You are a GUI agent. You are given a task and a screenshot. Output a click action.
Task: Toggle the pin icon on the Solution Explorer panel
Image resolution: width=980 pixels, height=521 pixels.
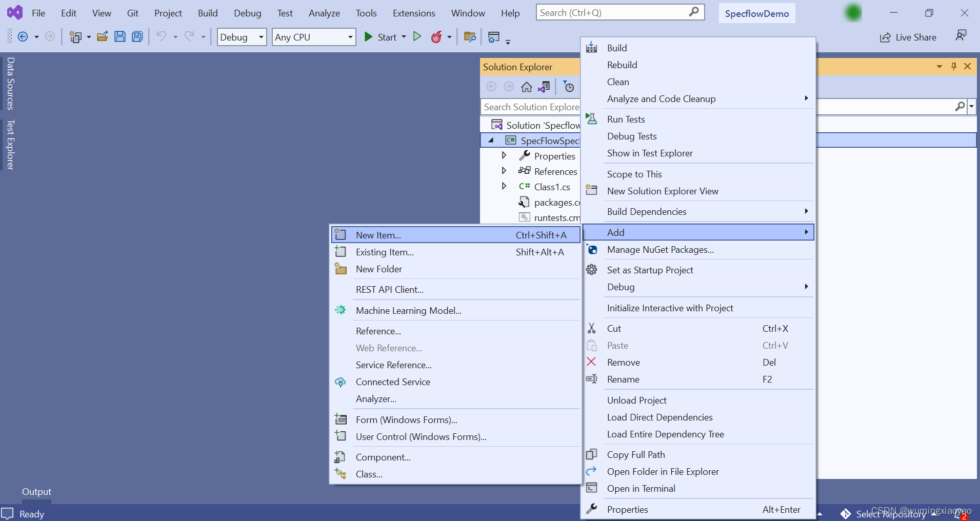(x=953, y=66)
